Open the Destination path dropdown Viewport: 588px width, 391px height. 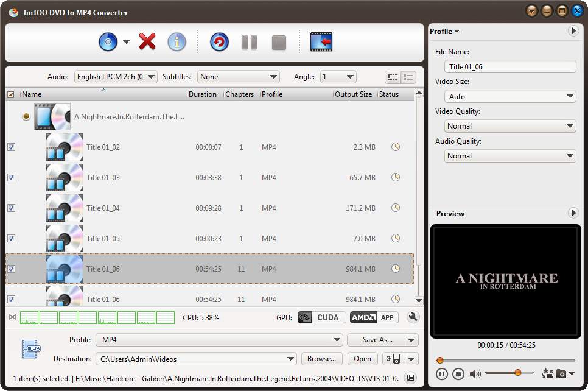click(196, 359)
